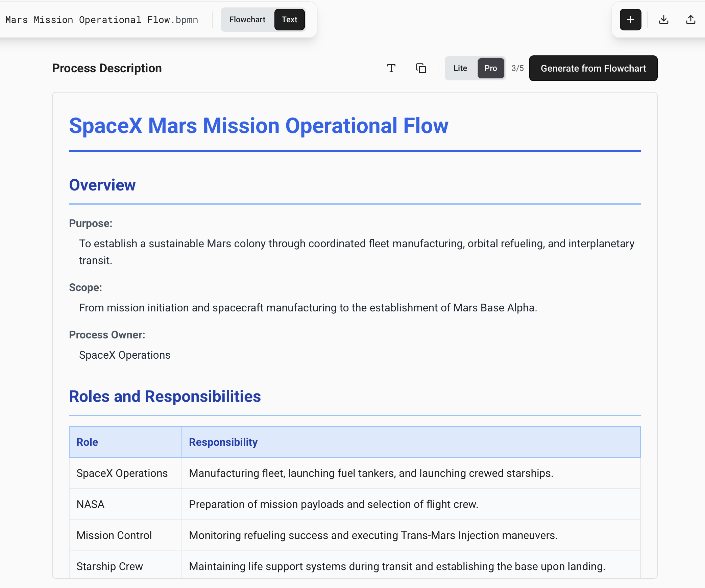Click the Scope label
705x588 pixels.
(x=86, y=287)
